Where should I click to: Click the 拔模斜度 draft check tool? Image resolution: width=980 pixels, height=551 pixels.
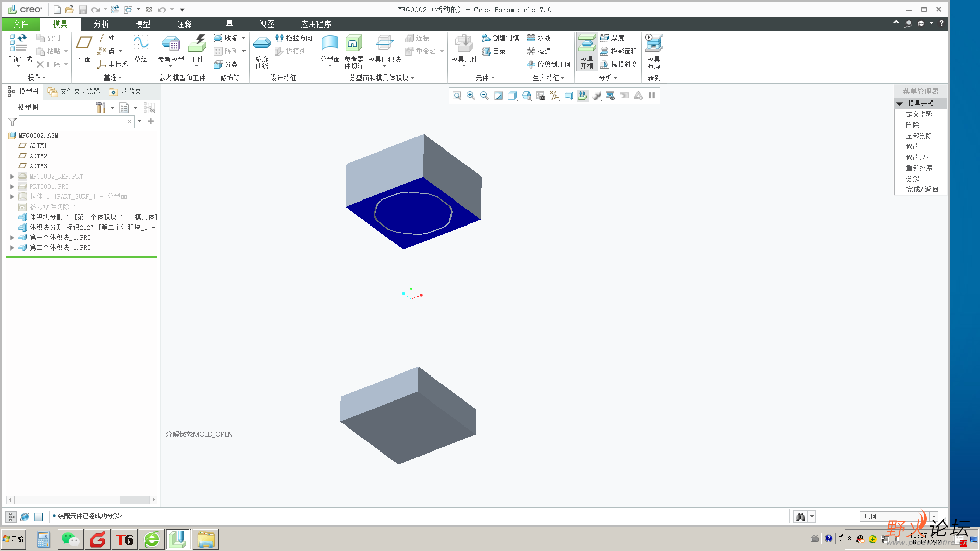click(619, 64)
